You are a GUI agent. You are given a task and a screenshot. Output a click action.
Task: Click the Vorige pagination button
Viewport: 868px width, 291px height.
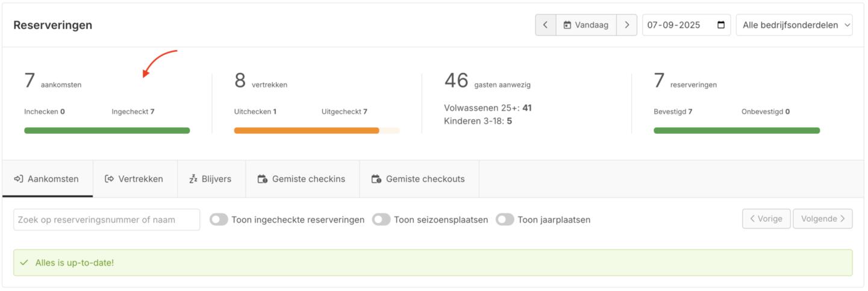(766, 219)
